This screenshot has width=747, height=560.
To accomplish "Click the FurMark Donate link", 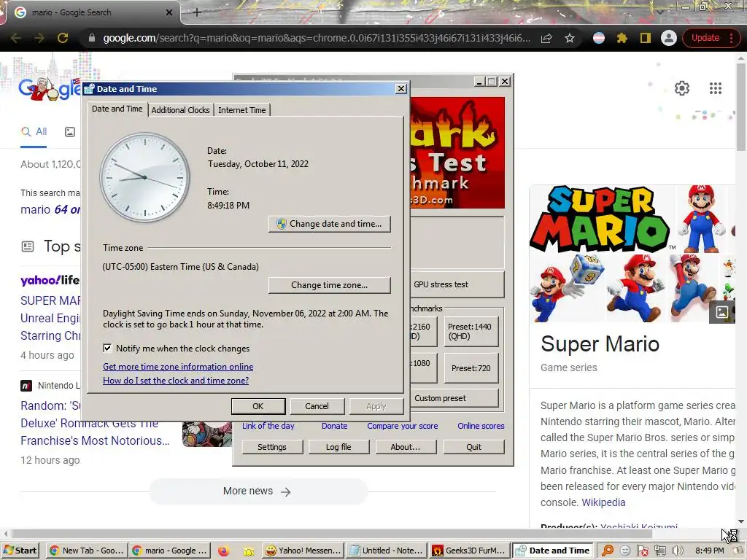I will [334, 426].
